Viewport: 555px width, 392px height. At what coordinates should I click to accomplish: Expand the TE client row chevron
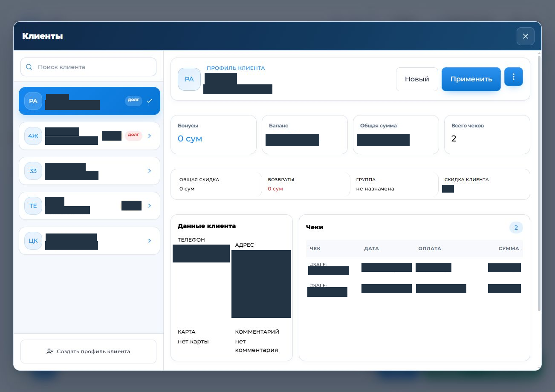click(x=150, y=206)
